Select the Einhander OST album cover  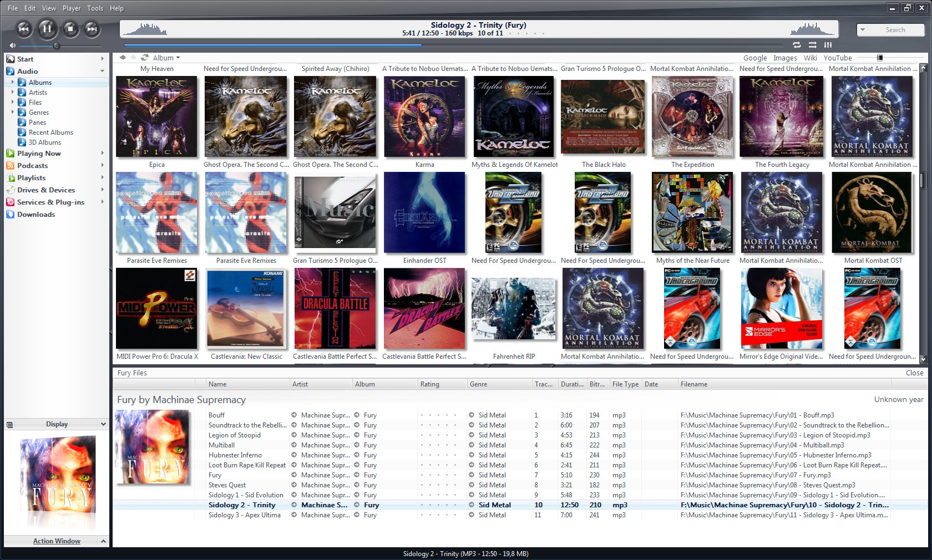coord(424,212)
